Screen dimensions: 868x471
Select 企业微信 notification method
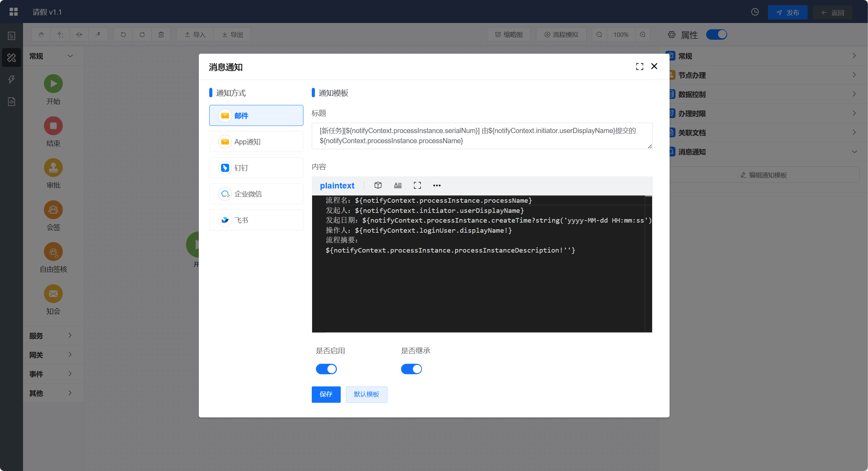click(x=256, y=194)
